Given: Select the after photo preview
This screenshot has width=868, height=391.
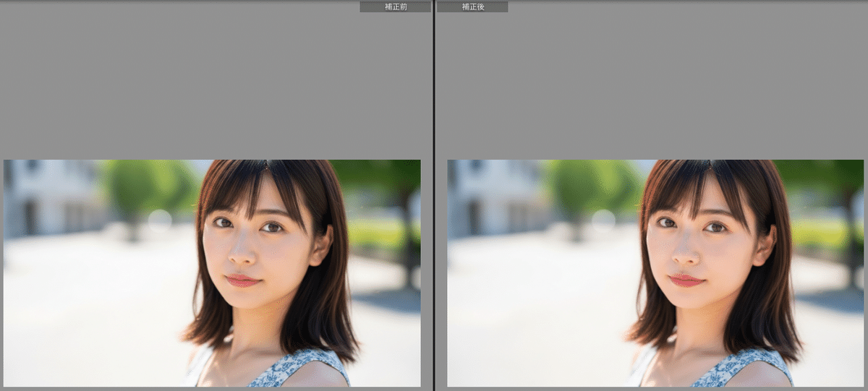Looking at the screenshot, I should 656,273.
